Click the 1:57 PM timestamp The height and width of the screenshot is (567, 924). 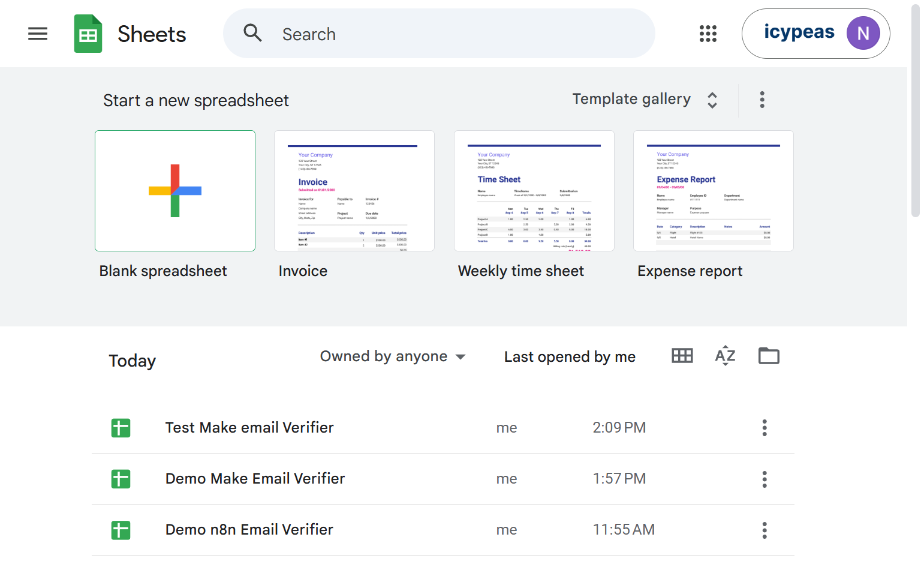click(619, 479)
